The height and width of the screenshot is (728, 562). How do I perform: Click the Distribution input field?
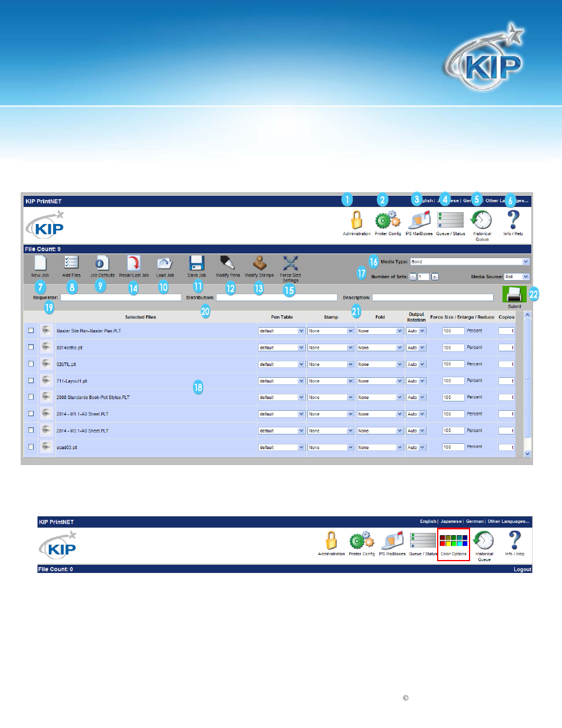(x=277, y=298)
